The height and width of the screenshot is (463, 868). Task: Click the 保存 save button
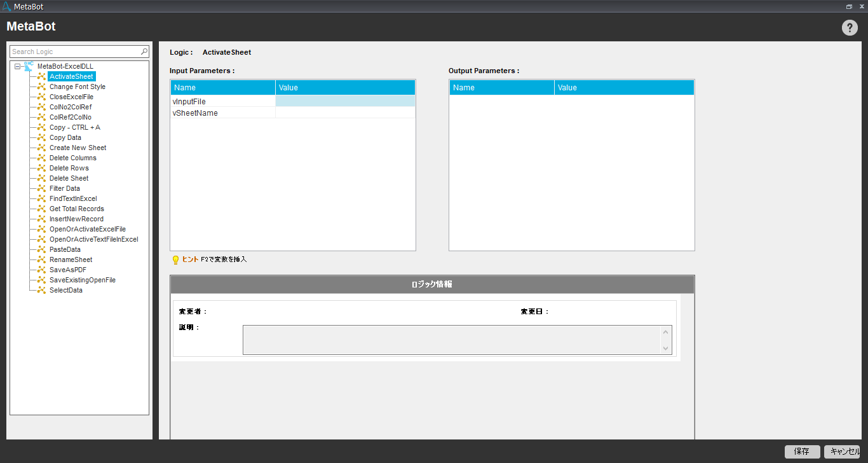802,452
